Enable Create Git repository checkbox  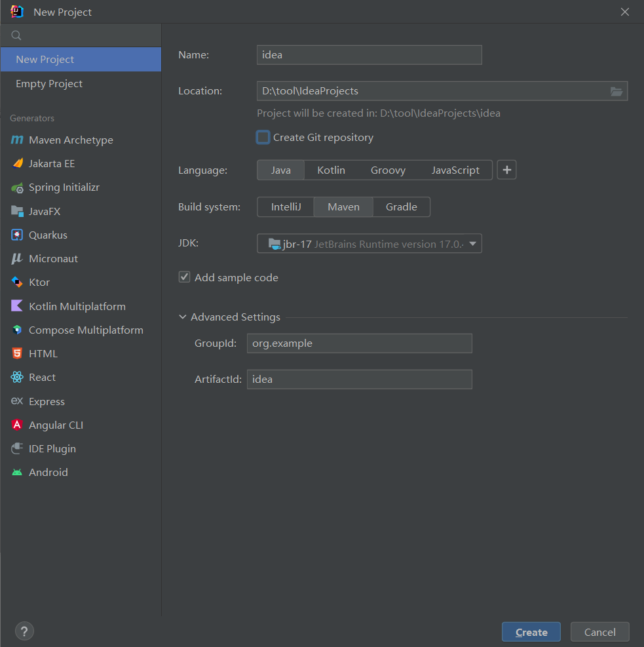(x=263, y=138)
